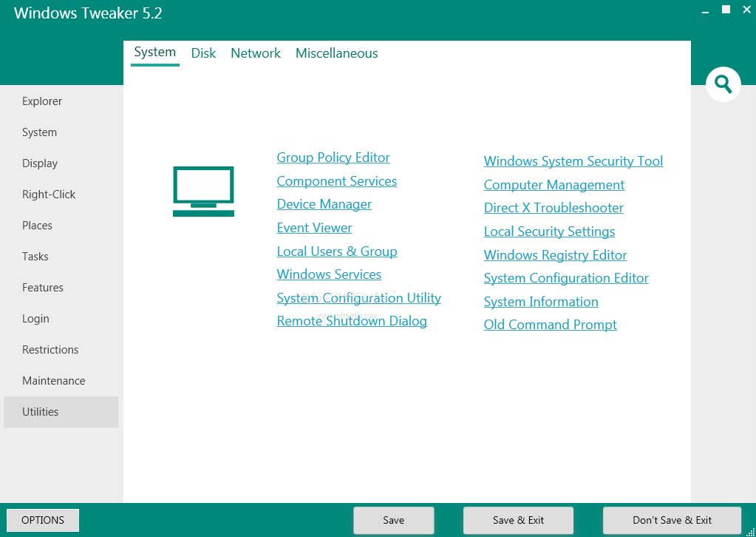Open Local Users & Group link
This screenshot has height=537, width=756.
click(337, 251)
